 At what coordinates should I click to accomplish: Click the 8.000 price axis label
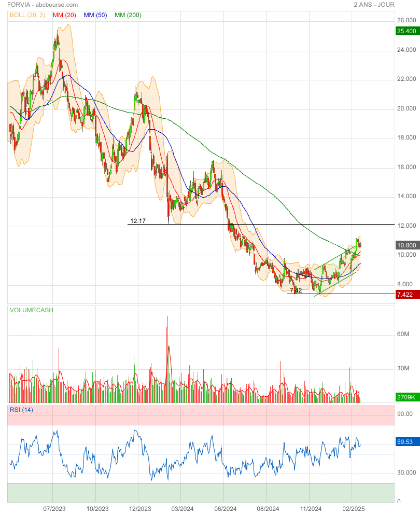tap(405, 285)
